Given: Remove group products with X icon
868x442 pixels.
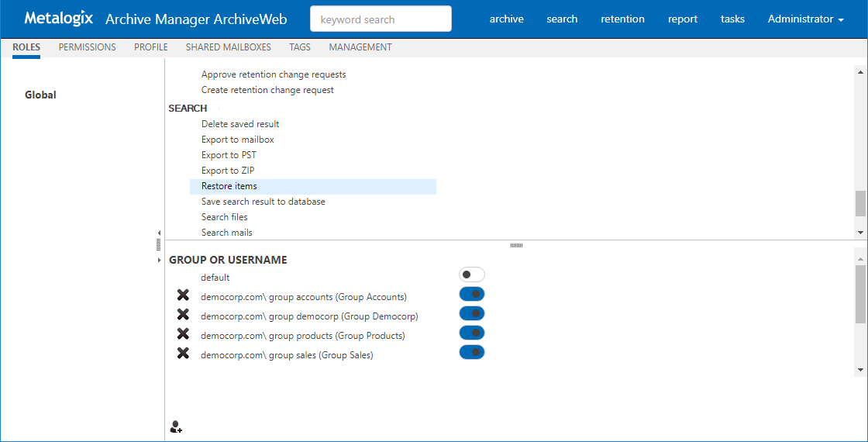Looking at the screenshot, I should point(183,333).
